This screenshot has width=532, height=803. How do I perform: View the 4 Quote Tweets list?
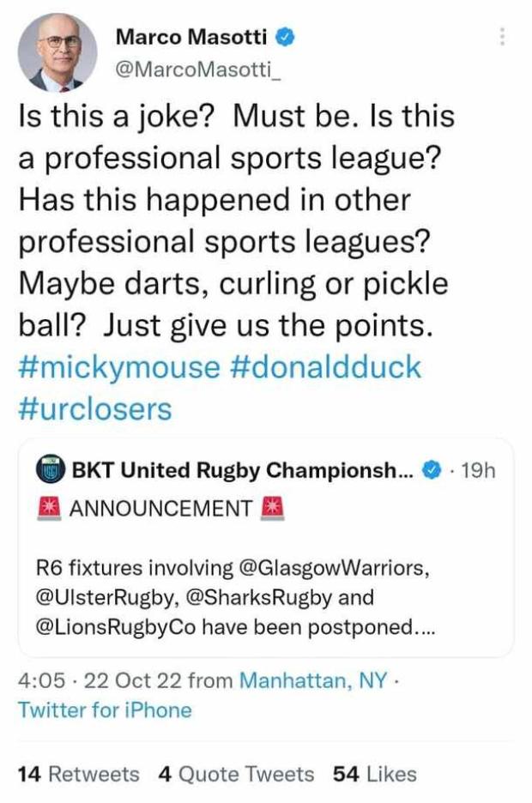pyautogui.click(x=236, y=774)
